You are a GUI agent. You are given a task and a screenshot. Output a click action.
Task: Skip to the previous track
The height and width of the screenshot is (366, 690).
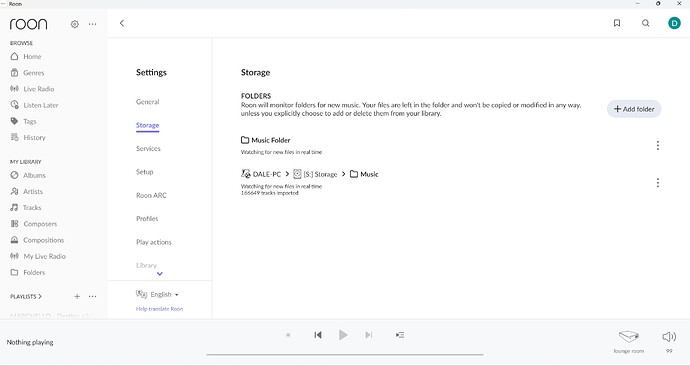pyautogui.click(x=318, y=335)
